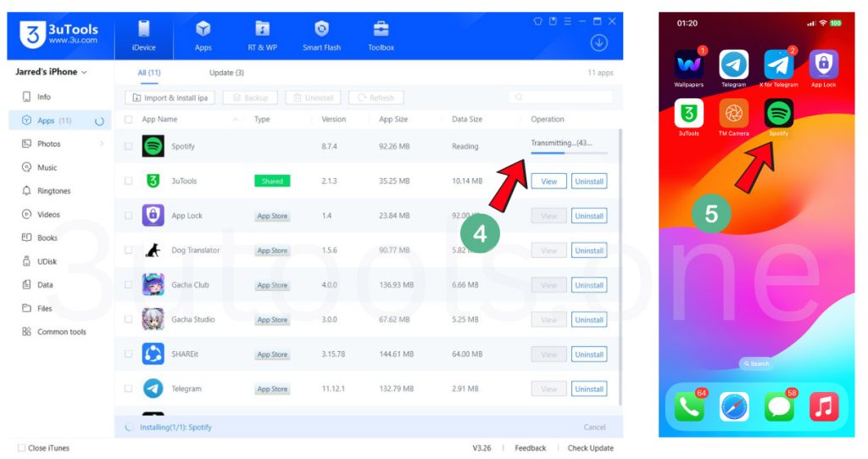
Task: Toggle the Close iTunes checkbox
Action: [x=21, y=448]
